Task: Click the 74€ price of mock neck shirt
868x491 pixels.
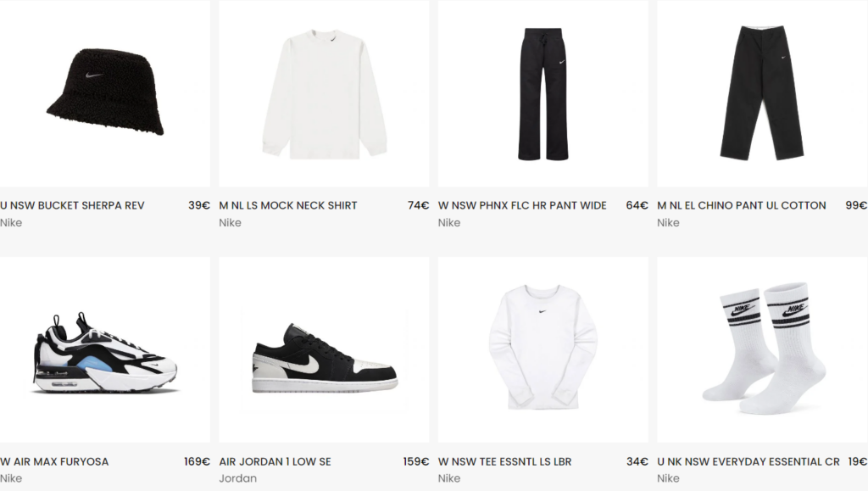Action: point(419,205)
